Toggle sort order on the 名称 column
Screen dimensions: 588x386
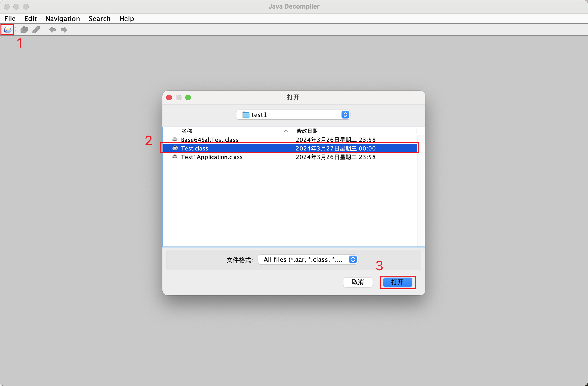[x=187, y=131]
